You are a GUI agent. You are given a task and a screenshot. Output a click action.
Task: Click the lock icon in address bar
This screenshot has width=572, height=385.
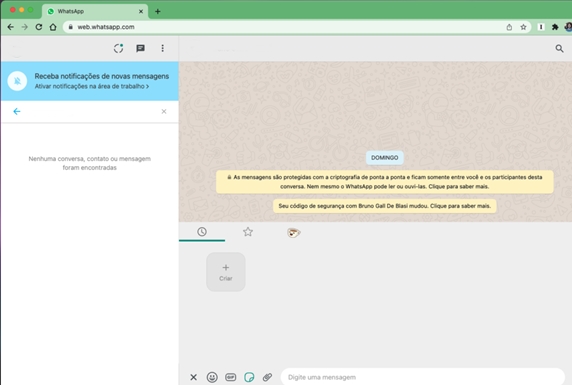[x=70, y=27]
